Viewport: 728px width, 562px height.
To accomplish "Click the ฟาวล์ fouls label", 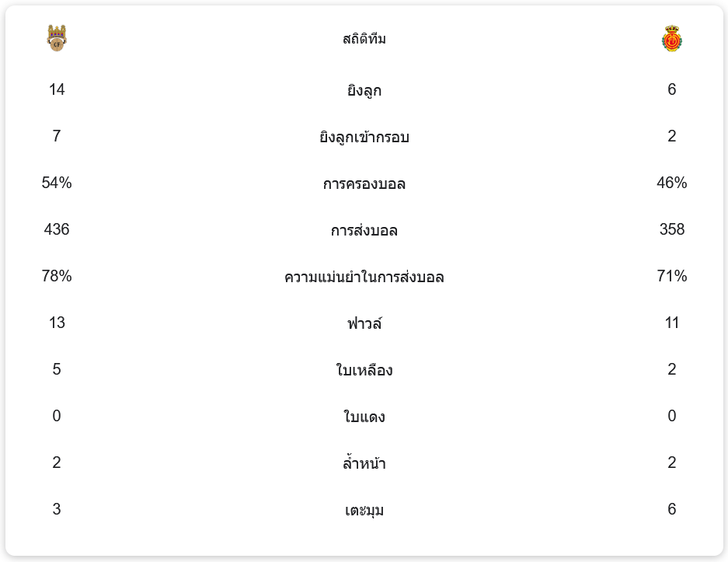I will click(364, 323).
